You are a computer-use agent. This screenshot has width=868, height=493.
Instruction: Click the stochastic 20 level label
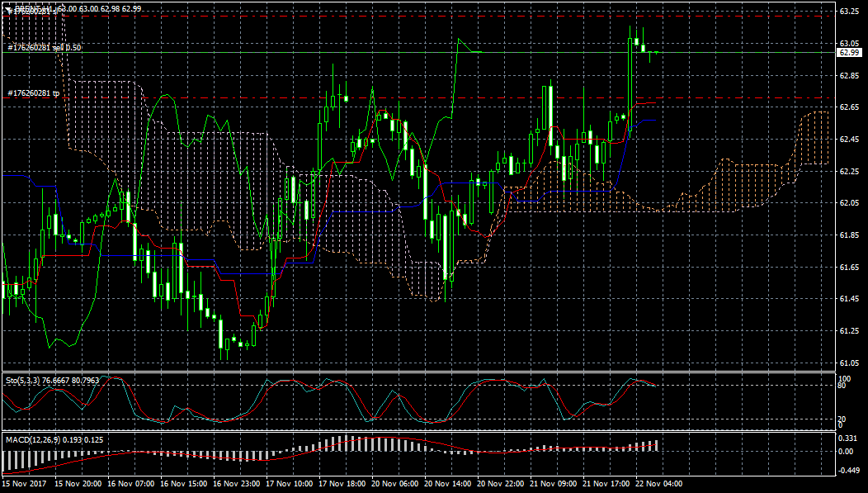[x=842, y=419]
